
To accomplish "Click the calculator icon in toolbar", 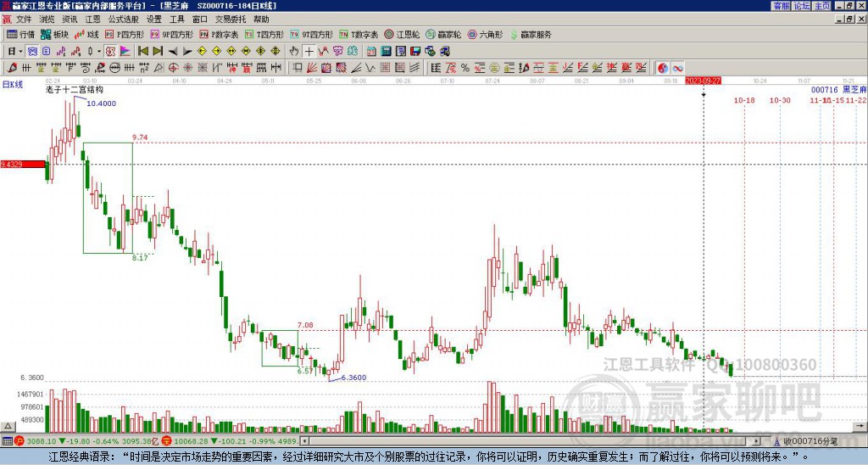I will (386, 52).
